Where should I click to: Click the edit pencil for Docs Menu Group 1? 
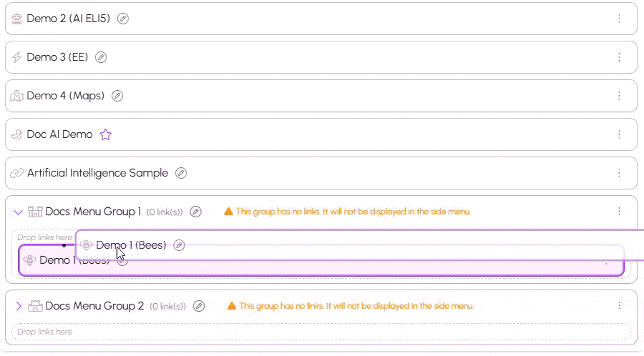pyautogui.click(x=195, y=212)
